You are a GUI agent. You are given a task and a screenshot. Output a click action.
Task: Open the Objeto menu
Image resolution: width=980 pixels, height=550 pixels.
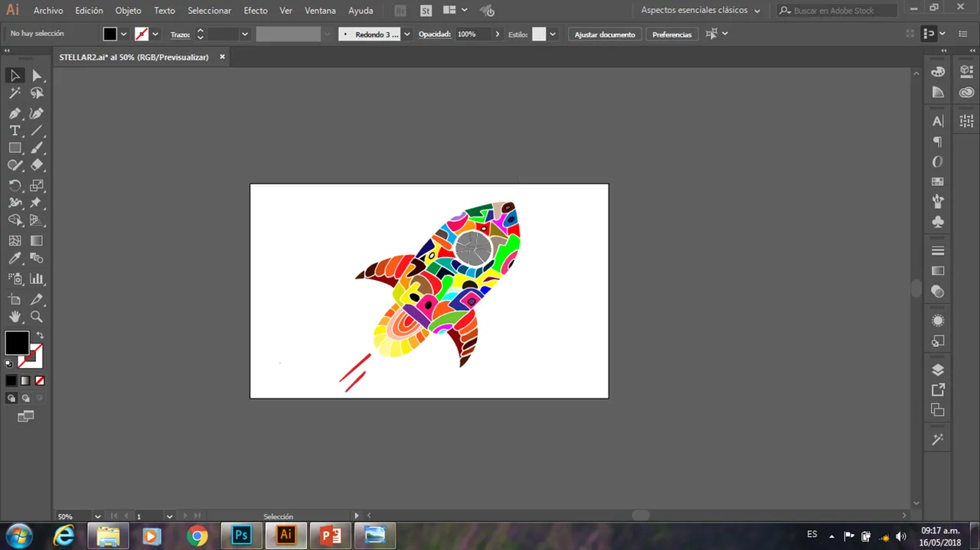pyautogui.click(x=128, y=11)
